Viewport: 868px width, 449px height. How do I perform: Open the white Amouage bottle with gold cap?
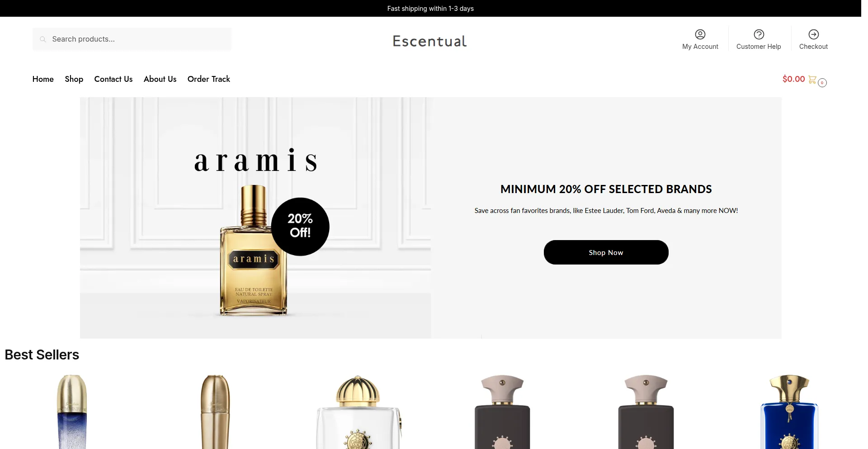point(358,411)
